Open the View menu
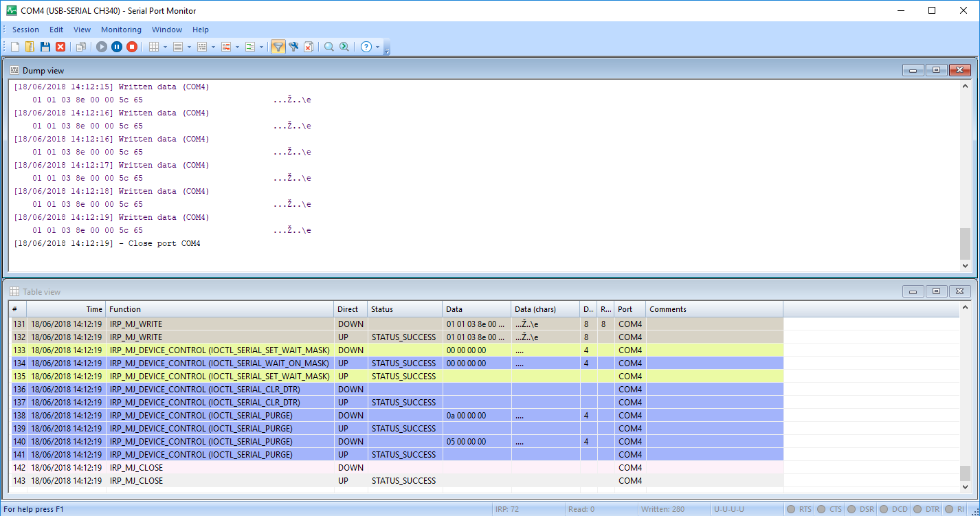The image size is (980, 516). tap(82, 30)
